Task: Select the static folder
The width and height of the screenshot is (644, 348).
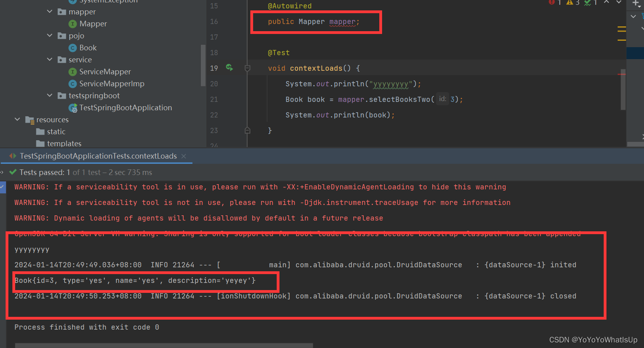Action: (x=56, y=131)
